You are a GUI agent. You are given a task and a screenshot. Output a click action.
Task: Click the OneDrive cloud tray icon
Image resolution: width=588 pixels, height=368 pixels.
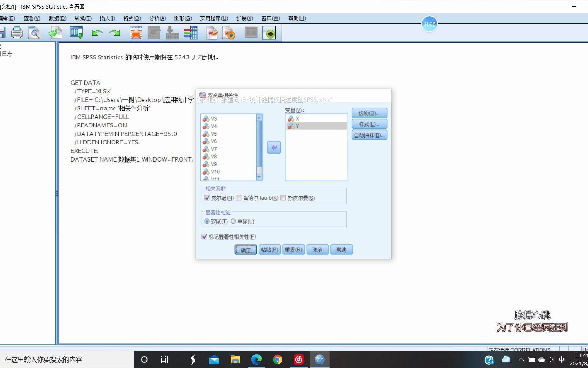[x=542, y=359]
